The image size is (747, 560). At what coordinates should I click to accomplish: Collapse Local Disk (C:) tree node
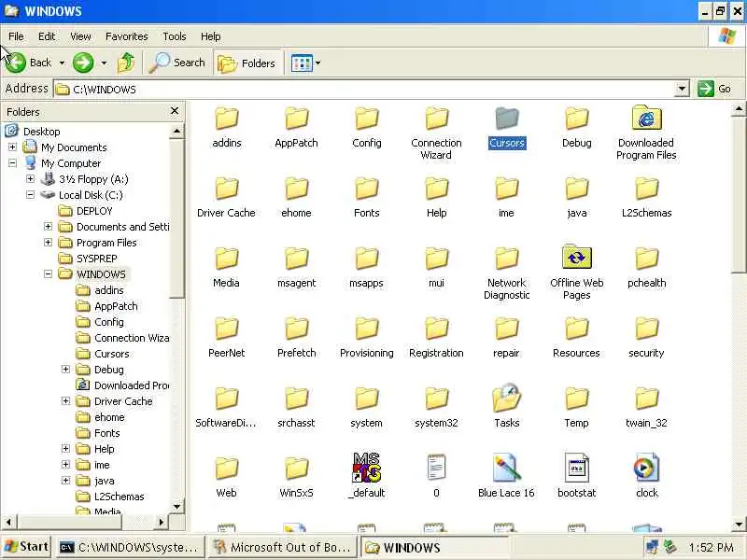tap(30, 195)
